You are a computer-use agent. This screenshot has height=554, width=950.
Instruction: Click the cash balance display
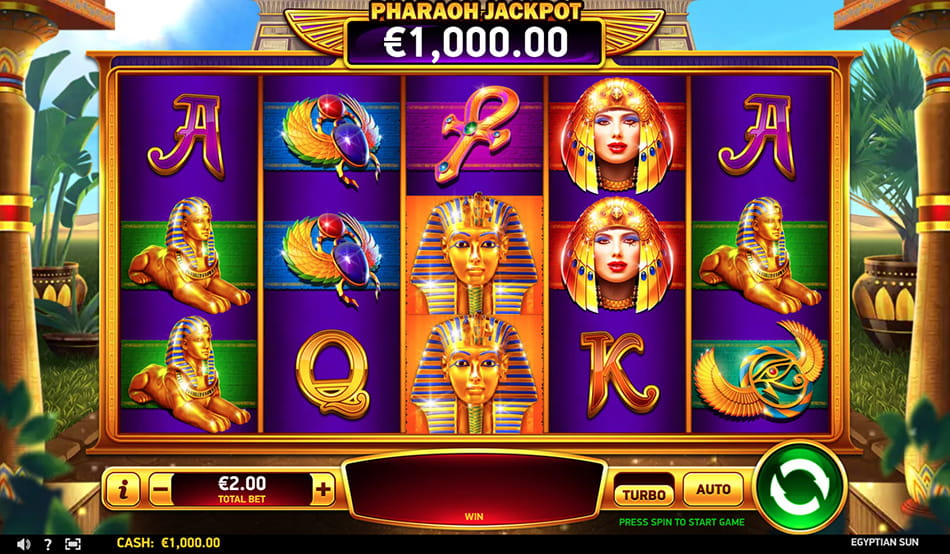(x=168, y=542)
